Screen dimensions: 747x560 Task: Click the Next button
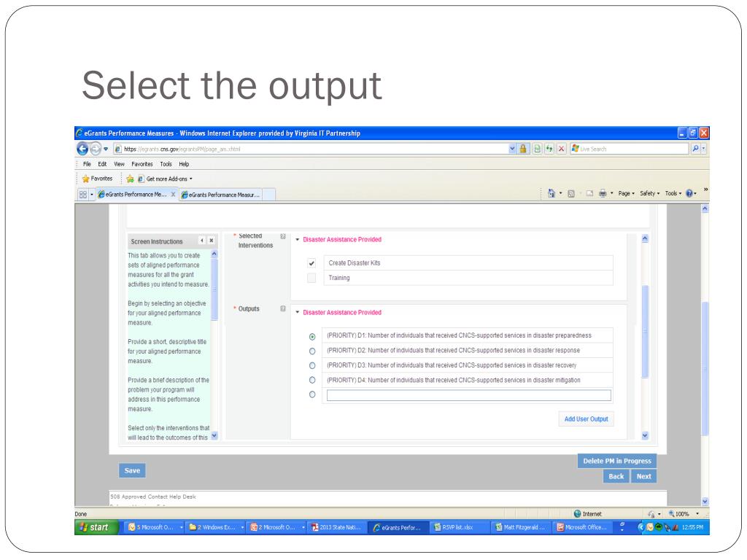click(643, 476)
